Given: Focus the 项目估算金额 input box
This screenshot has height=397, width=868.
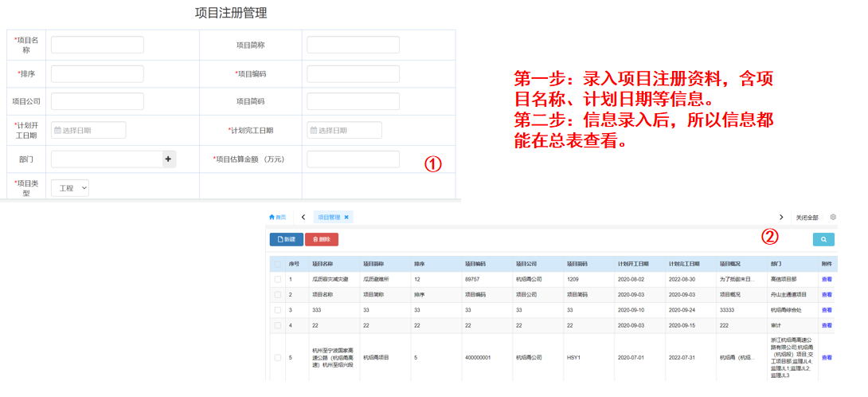Looking at the screenshot, I should [353, 159].
